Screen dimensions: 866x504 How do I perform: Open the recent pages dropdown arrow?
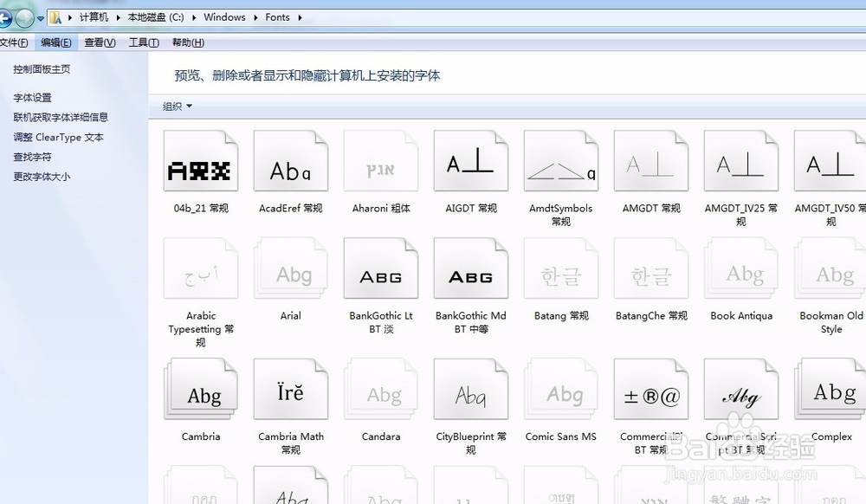[41, 19]
